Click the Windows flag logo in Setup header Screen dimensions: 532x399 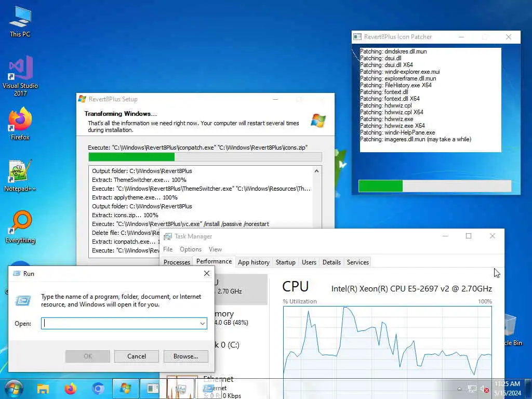coord(318,121)
